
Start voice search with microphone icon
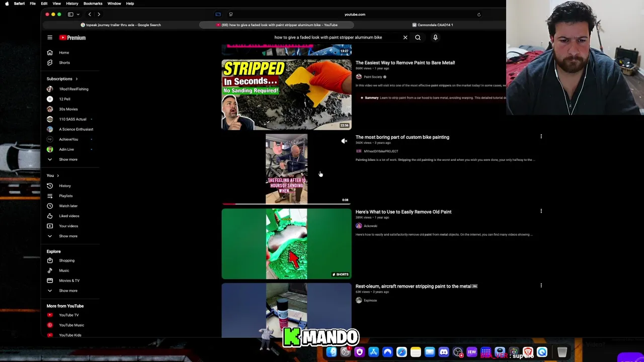[x=435, y=37]
